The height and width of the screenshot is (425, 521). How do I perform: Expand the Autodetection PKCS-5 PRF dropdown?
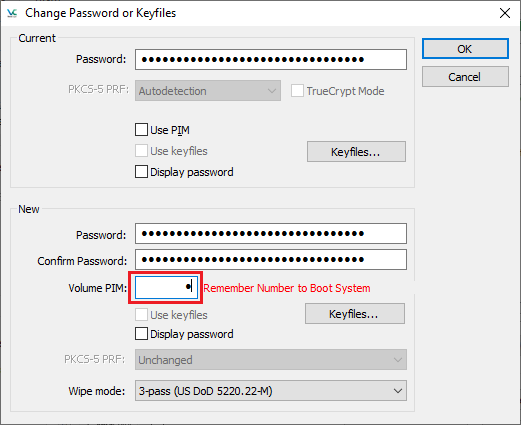[208, 91]
